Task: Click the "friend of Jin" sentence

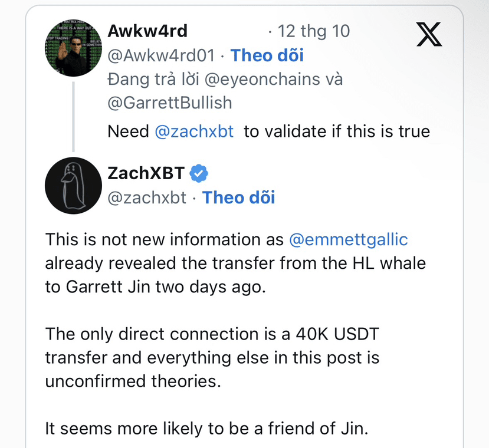Action: coord(206,427)
